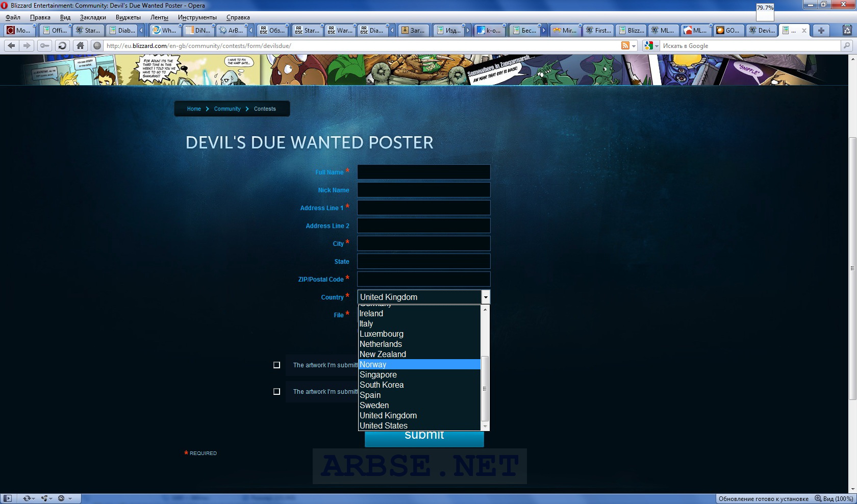Select Norway from country list
This screenshot has height=504, width=857.
click(419, 364)
